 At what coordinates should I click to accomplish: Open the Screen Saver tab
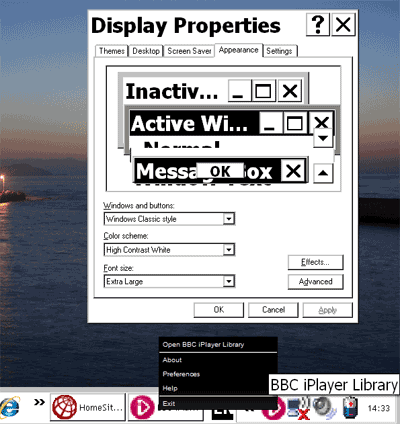click(x=189, y=51)
